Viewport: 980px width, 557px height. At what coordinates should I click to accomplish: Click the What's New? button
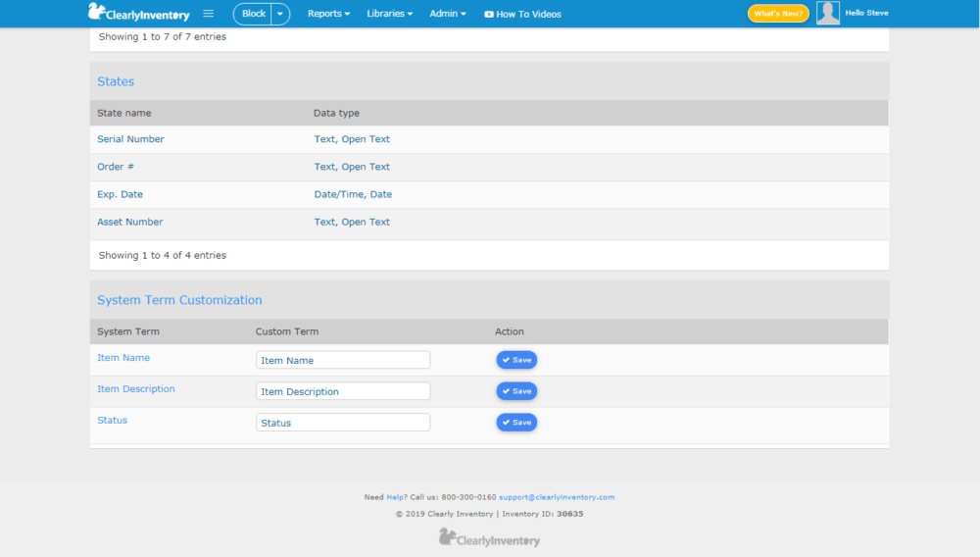click(x=778, y=13)
